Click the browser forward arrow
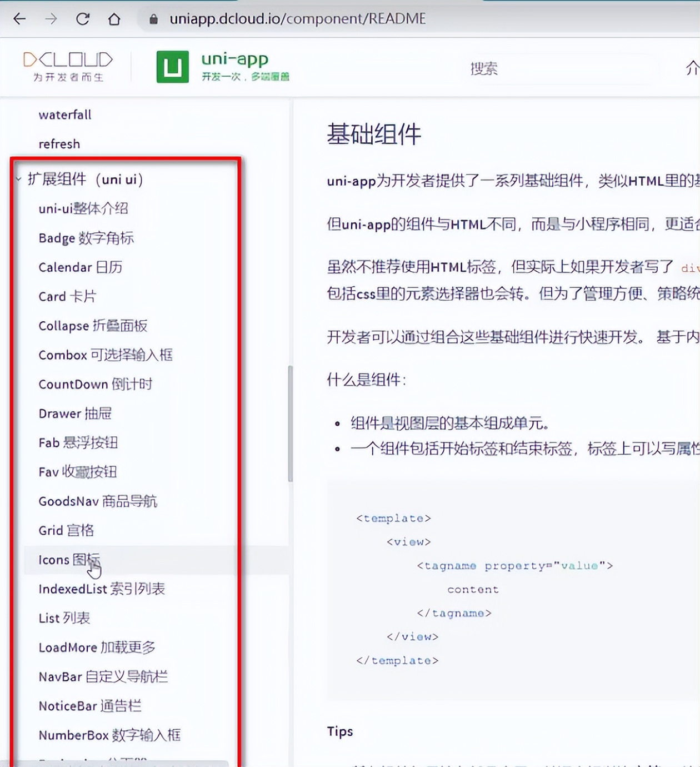The image size is (700, 767). point(51,18)
